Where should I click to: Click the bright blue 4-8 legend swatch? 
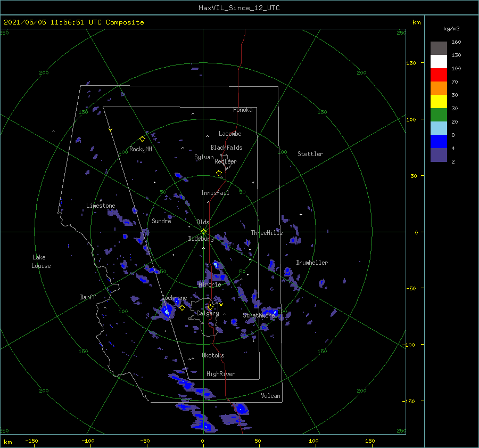439,141
